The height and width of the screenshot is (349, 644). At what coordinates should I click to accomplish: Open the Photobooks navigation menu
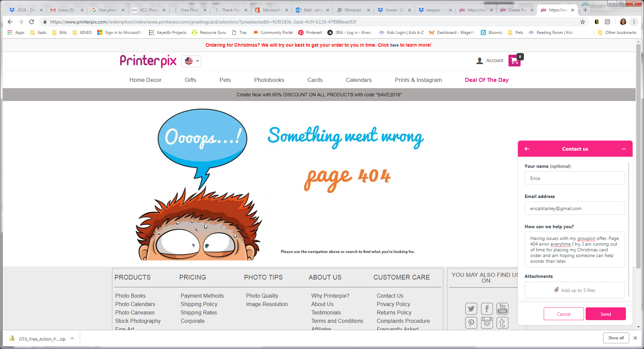tap(269, 80)
